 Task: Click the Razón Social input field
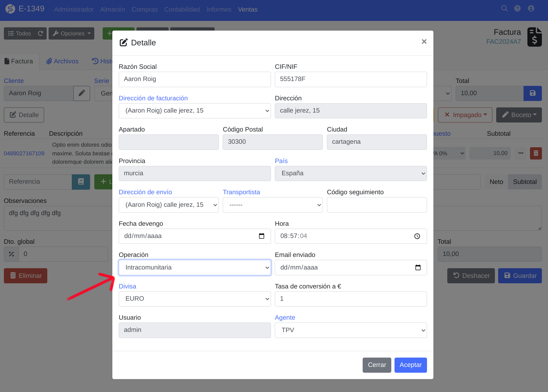[195, 79]
